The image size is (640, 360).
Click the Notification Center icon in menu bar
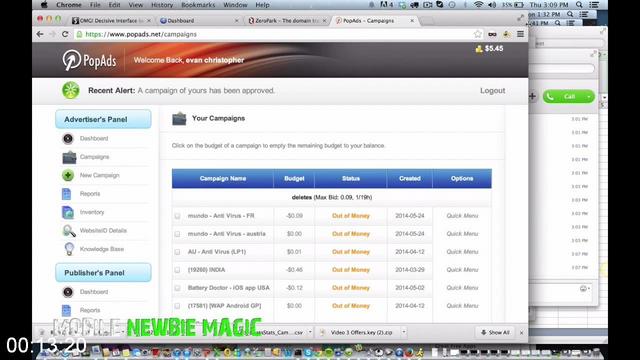tap(594, 5)
